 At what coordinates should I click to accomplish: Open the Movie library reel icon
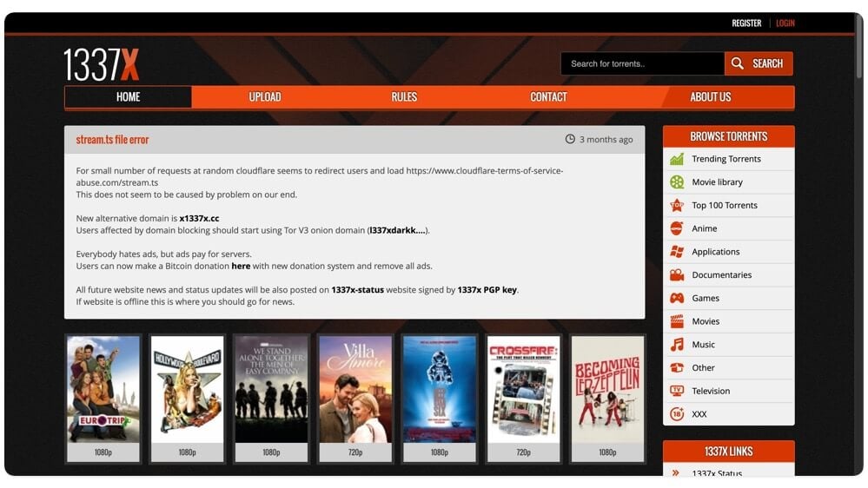click(x=677, y=182)
